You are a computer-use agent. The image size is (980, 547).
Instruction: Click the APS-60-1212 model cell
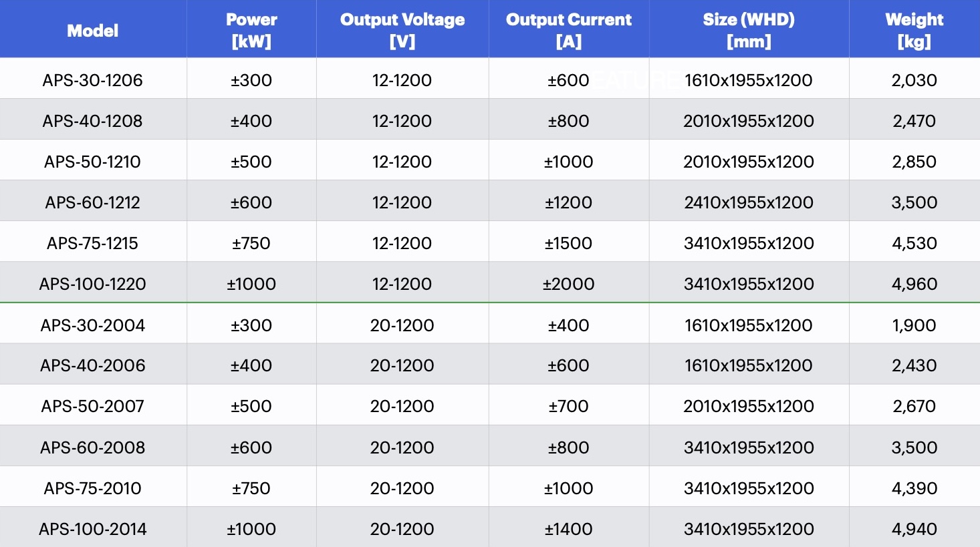point(93,202)
